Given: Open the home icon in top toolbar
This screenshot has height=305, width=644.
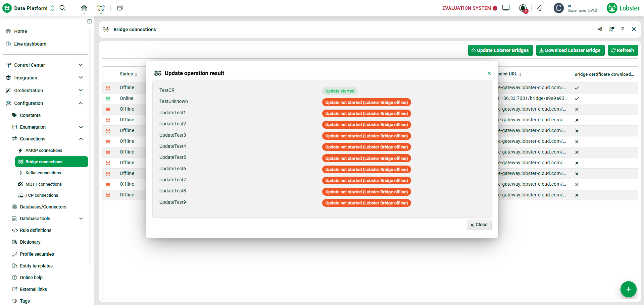Looking at the screenshot, I should point(84,8).
